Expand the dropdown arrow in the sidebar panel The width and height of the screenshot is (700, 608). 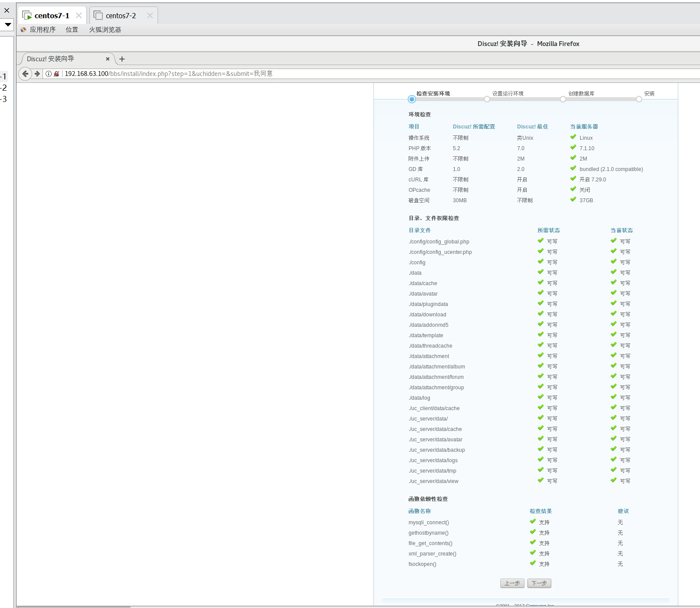pos(8,25)
